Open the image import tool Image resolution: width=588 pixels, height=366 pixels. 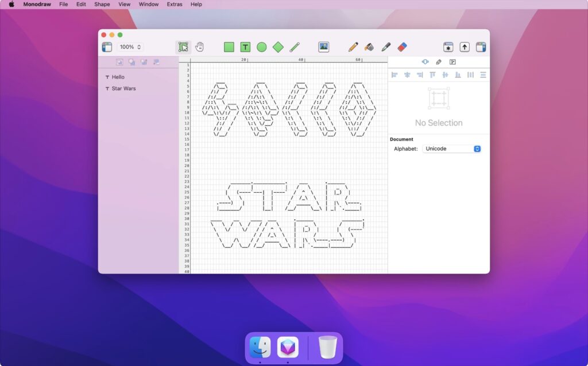(x=323, y=47)
